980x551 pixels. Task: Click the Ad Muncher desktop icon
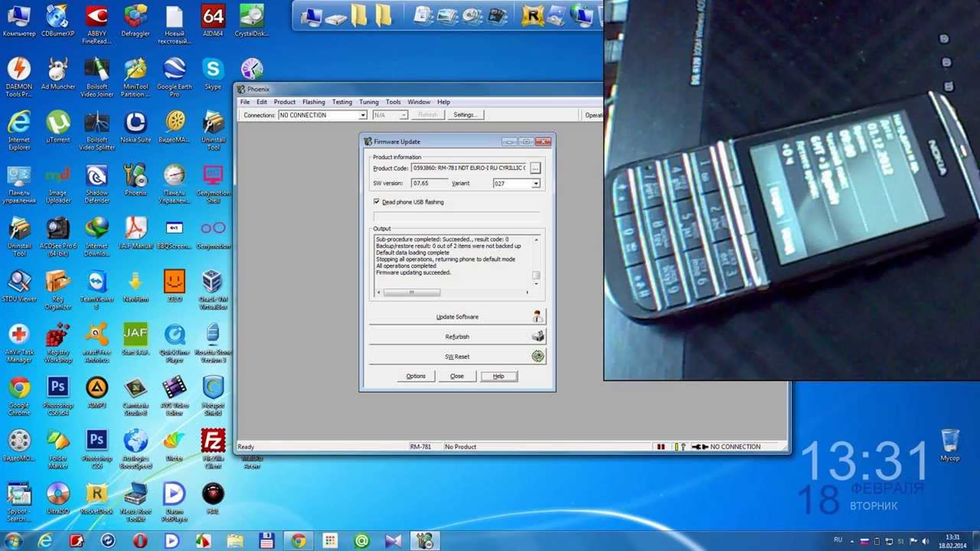(58, 74)
